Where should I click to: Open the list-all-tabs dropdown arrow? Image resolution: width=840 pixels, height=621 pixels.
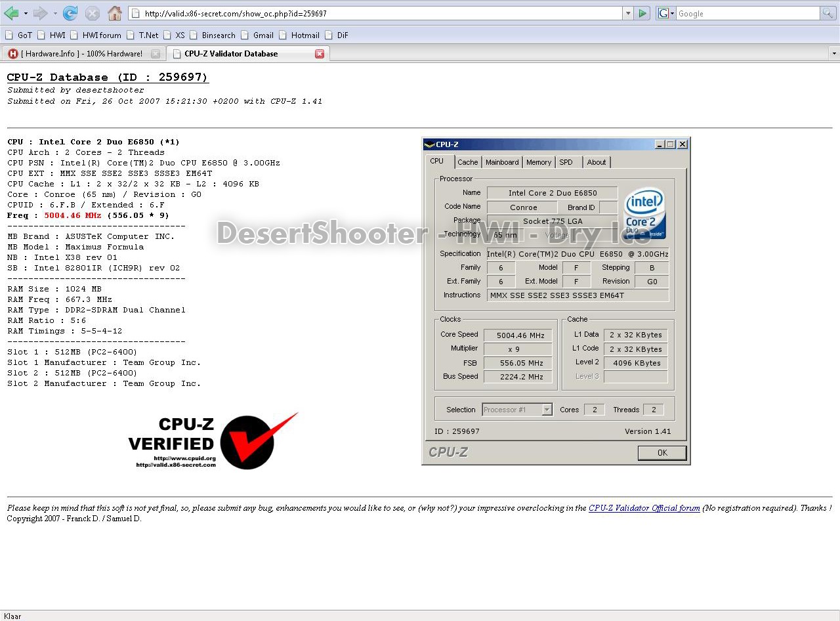[x=834, y=54]
